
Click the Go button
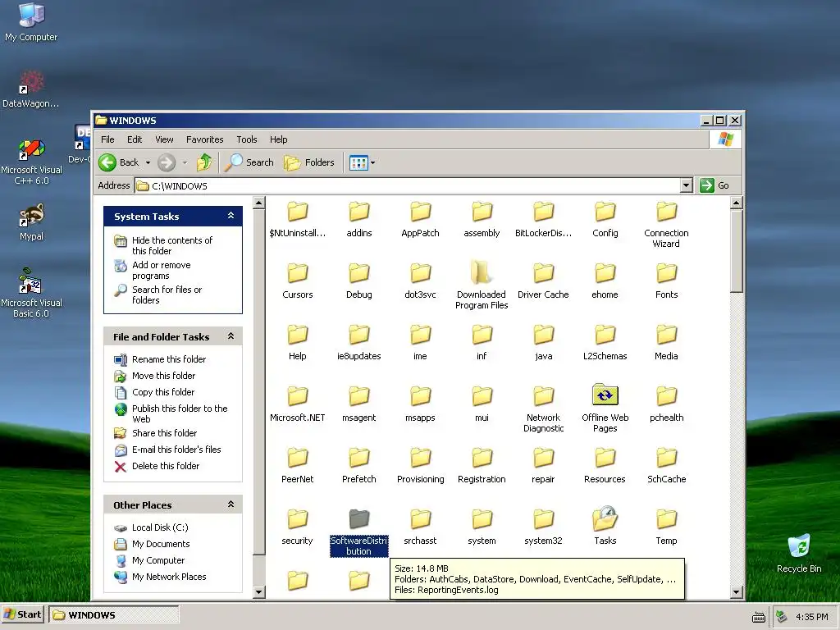point(714,185)
